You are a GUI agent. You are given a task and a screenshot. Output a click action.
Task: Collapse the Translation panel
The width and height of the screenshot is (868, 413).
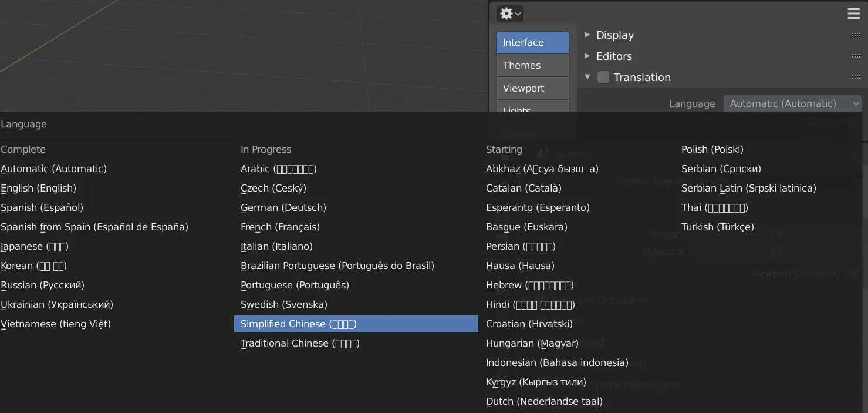coord(587,78)
